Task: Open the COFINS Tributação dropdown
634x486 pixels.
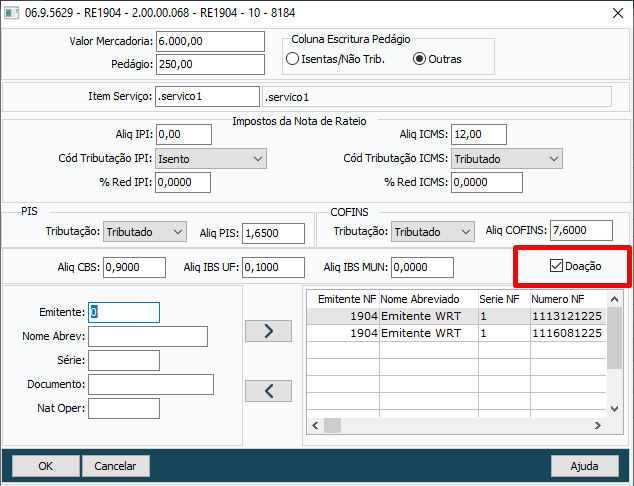Action: tap(433, 232)
